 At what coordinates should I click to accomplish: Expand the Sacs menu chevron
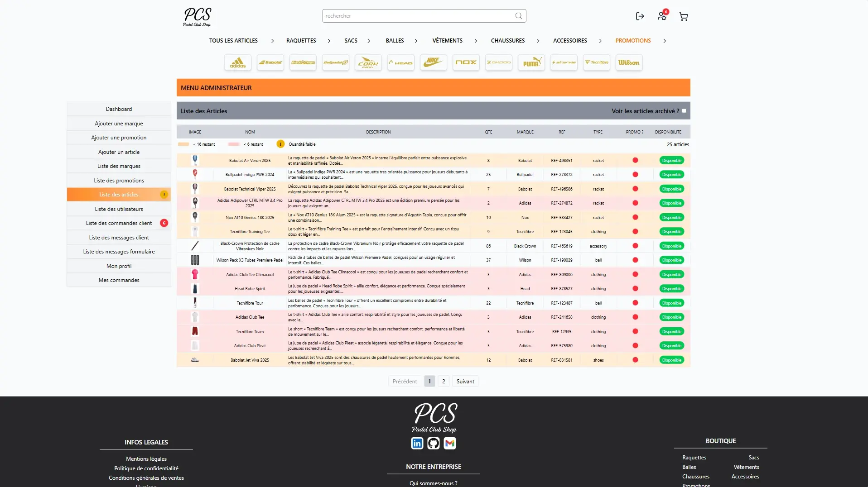click(369, 41)
